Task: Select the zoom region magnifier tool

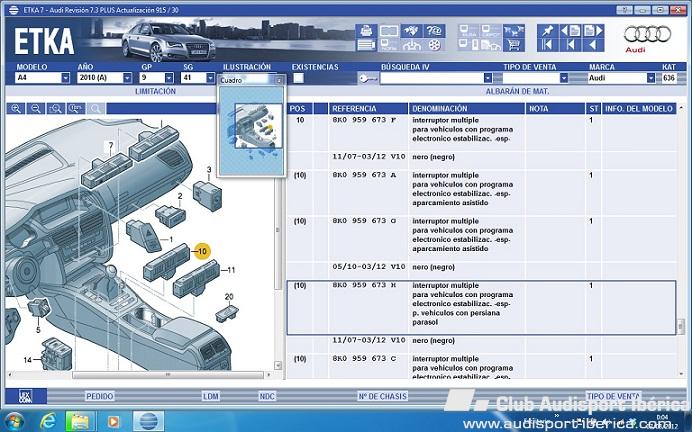Action: click(56, 109)
